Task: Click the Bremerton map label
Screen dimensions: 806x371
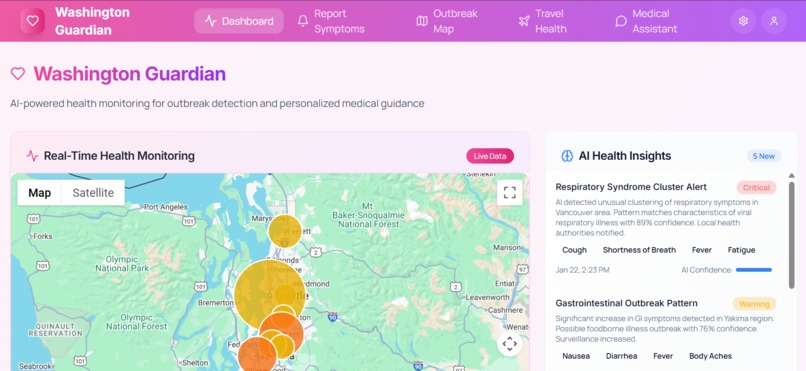Action: click(215, 303)
